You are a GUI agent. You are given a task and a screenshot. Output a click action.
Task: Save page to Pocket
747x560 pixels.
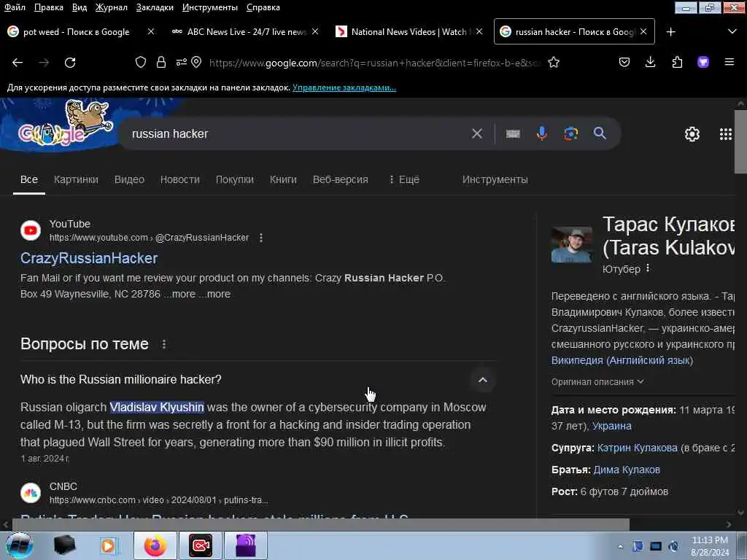coord(624,63)
